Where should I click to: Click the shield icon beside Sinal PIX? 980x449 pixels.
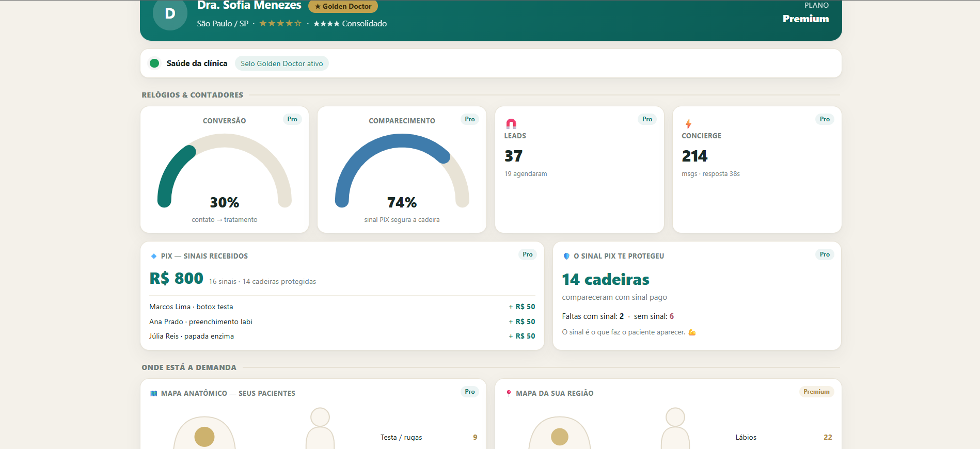click(x=566, y=256)
